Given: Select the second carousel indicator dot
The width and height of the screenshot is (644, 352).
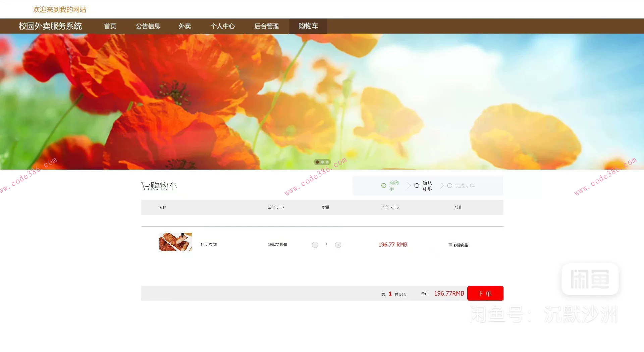Looking at the screenshot, I should [322, 162].
